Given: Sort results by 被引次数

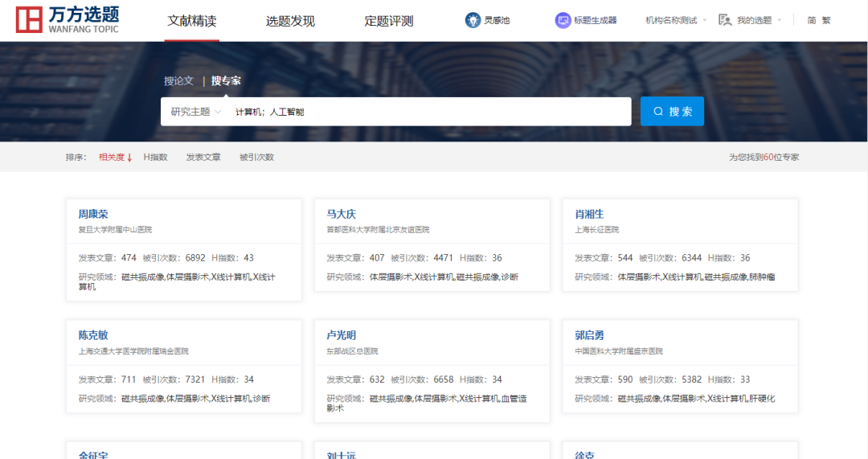Looking at the screenshot, I should coord(256,158).
